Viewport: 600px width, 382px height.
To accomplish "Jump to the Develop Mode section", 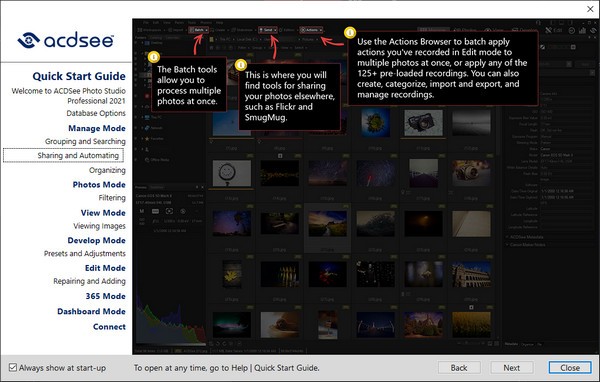I will pyautogui.click(x=96, y=240).
